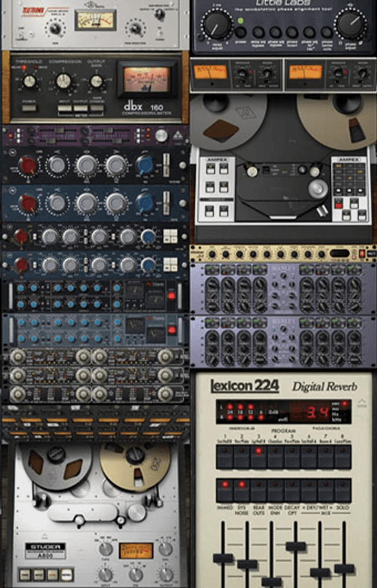Toggle the Lexicon 224 Immed button
The height and width of the screenshot is (588, 377).
(224, 491)
